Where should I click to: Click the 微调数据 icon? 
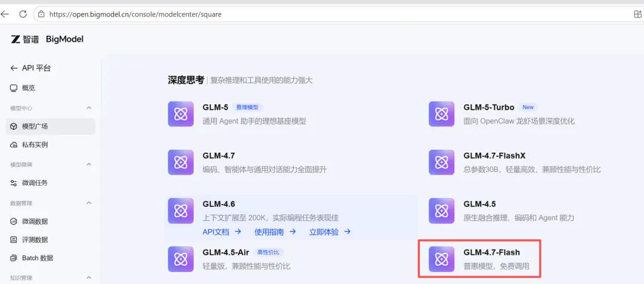[14, 221]
